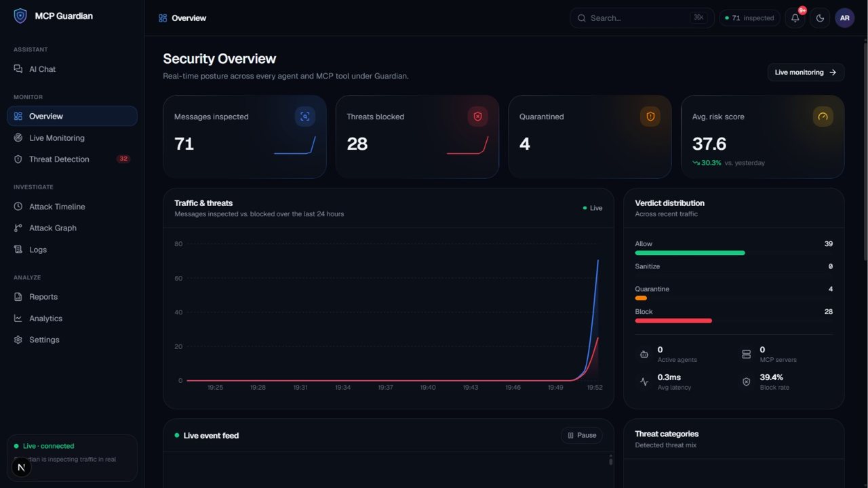868x488 pixels.
Task: Click the Avg latency pulse icon
Action: [644, 382]
